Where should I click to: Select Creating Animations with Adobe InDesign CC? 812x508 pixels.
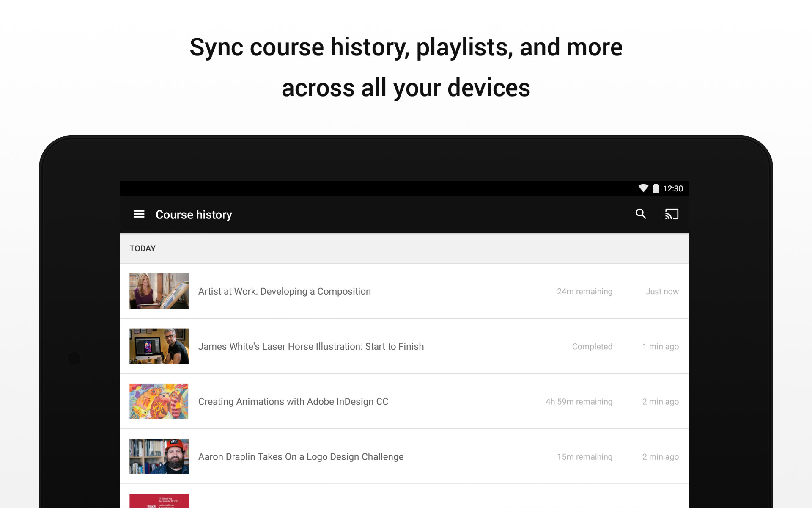click(x=293, y=401)
